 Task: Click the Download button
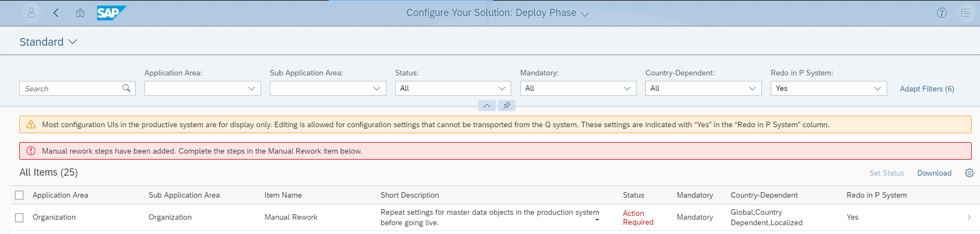(934, 173)
